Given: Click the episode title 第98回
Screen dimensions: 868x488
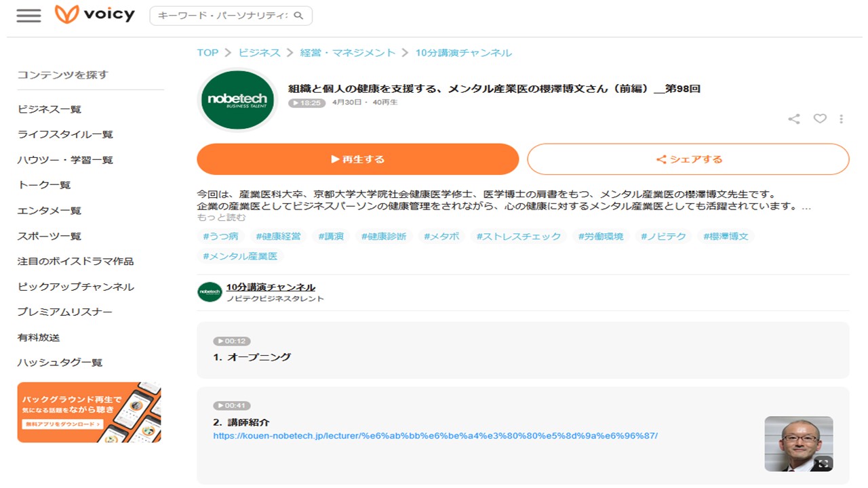Looking at the screenshot, I should [494, 89].
